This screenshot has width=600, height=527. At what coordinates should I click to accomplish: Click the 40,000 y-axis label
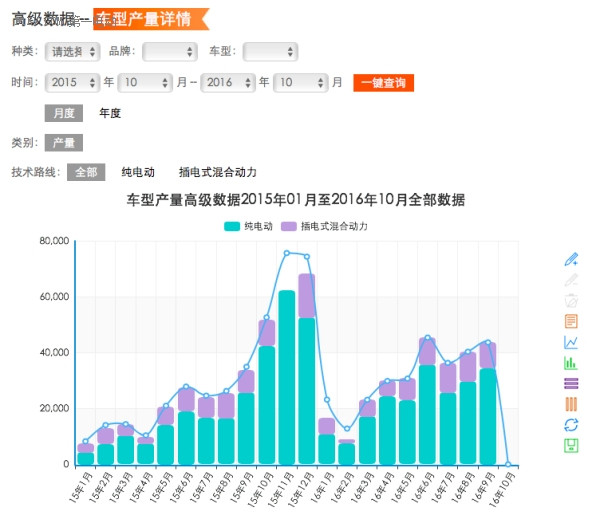(x=54, y=352)
